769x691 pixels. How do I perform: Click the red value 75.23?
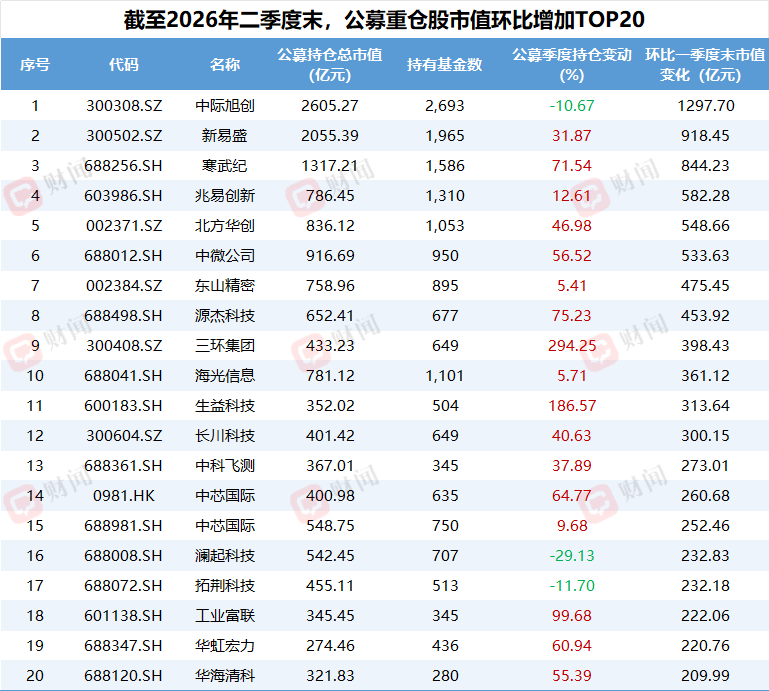click(572, 315)
